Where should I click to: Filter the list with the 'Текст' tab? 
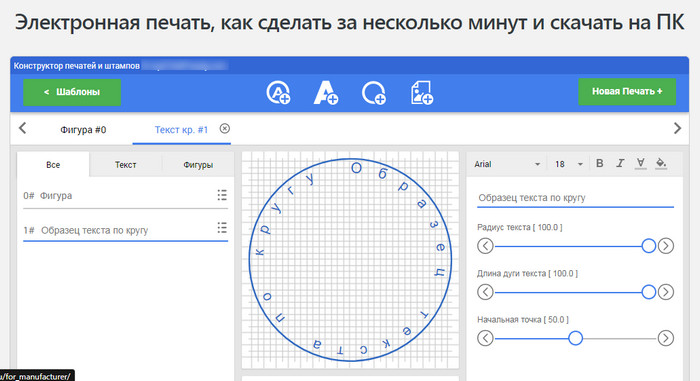125,164
